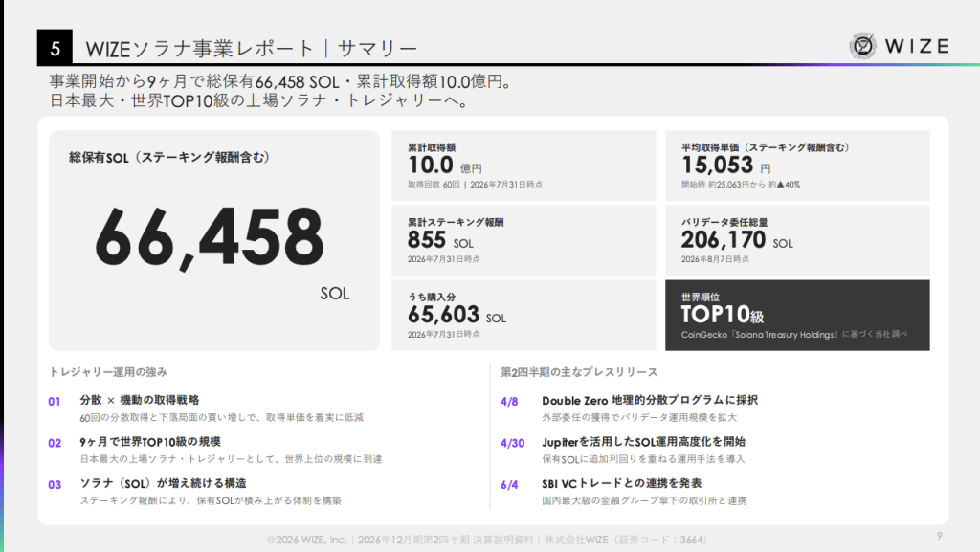Click the date 6/4
980x552 pixels.
coord(509,485)
